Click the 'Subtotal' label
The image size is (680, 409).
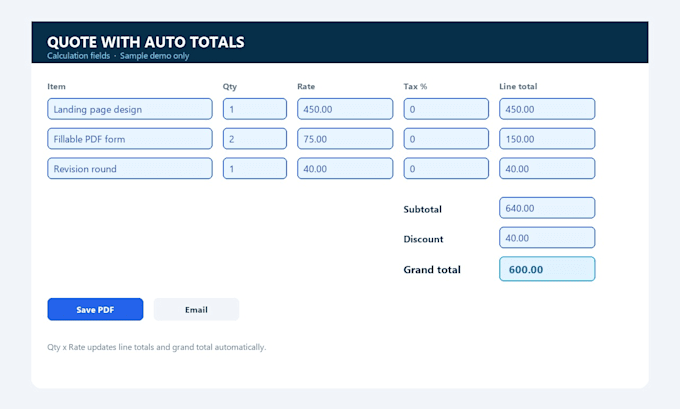tap(422, 209)
